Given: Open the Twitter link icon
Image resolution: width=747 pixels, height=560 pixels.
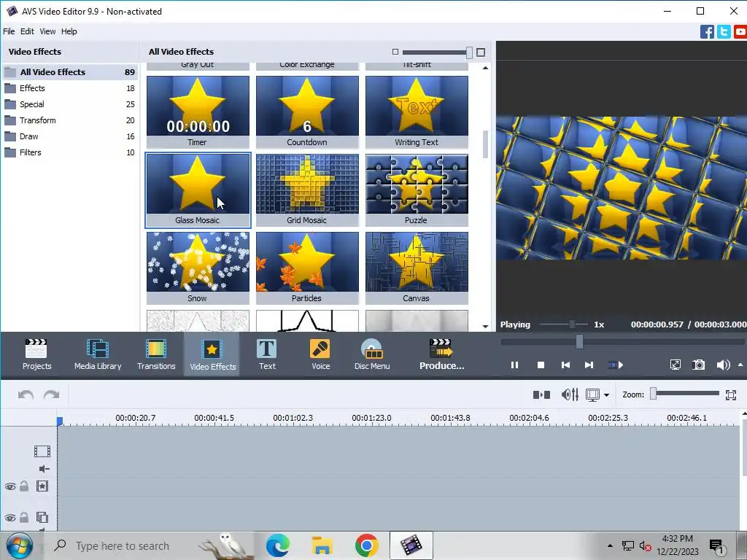Looking at the screenshot, I should pos(724,32).
